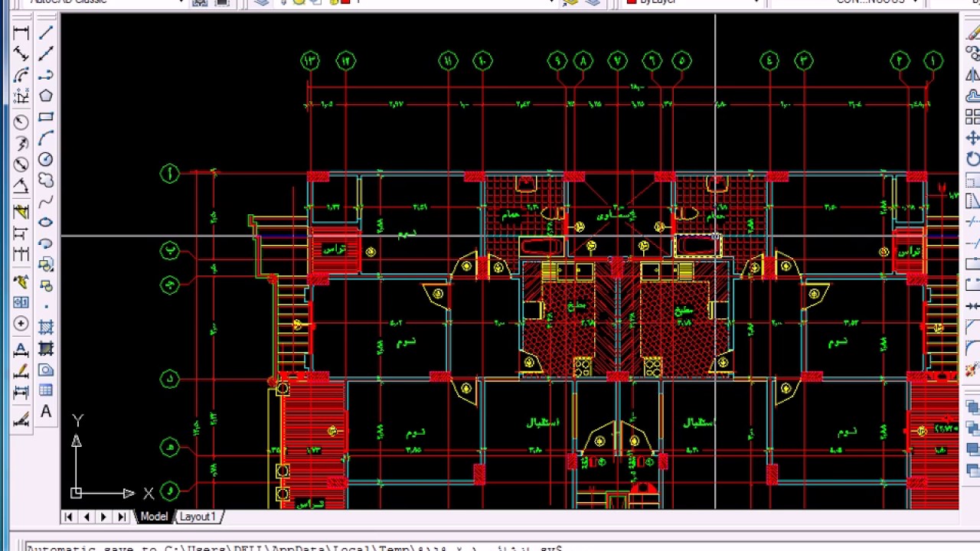Select the Ordinate dimension tool

[21, 97]
